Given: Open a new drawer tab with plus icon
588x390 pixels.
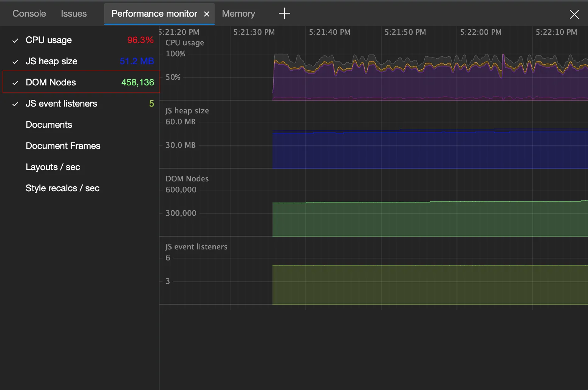Looking at the screenshot, I should (284, 14).
